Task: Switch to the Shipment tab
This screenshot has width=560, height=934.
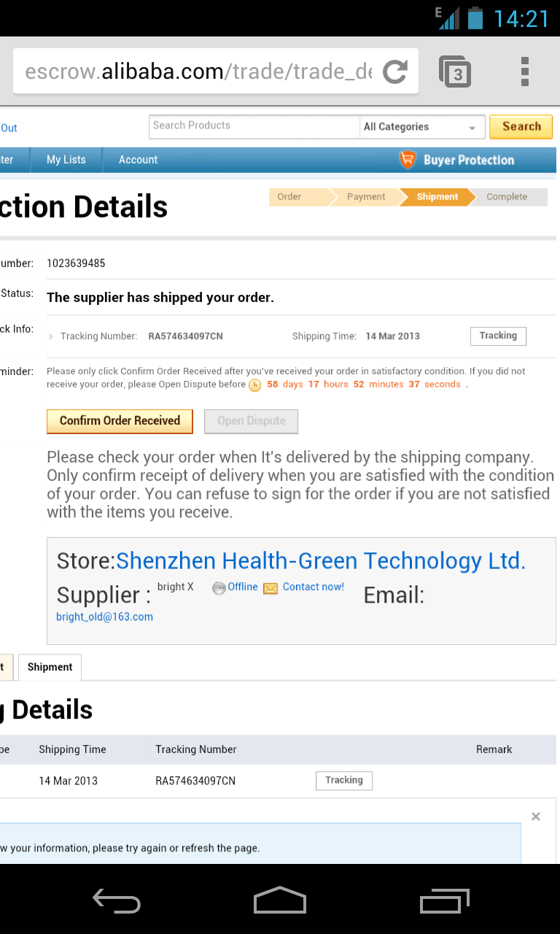Action: pos(50,667)
